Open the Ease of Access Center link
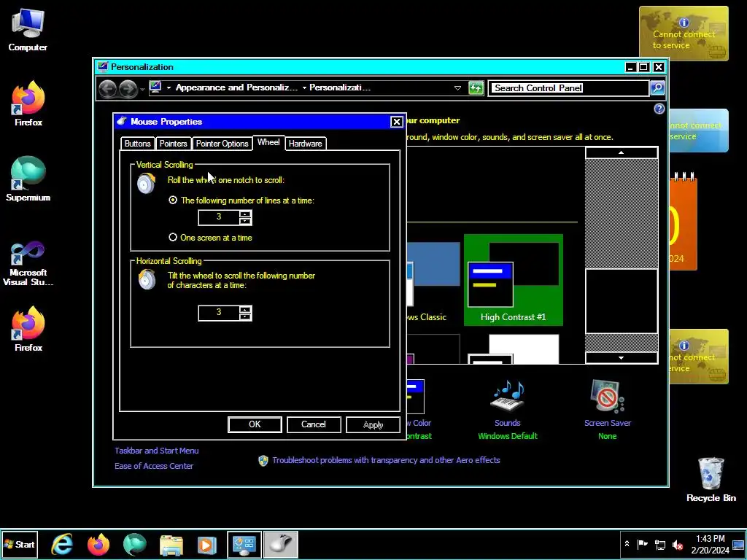The height and width of the screenshot is (560, 747). click(x=154, y=466)
